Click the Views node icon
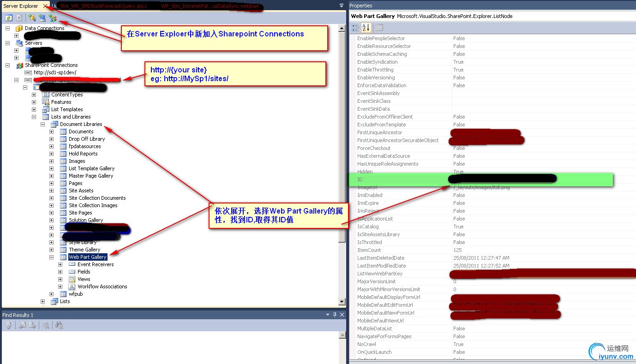The image size is (636, 364). point(72,279)
